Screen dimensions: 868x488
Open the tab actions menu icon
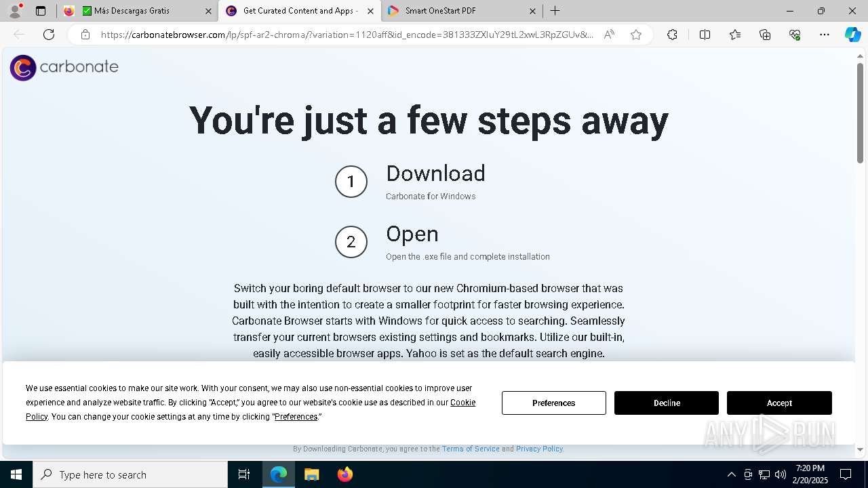(41, 11)
